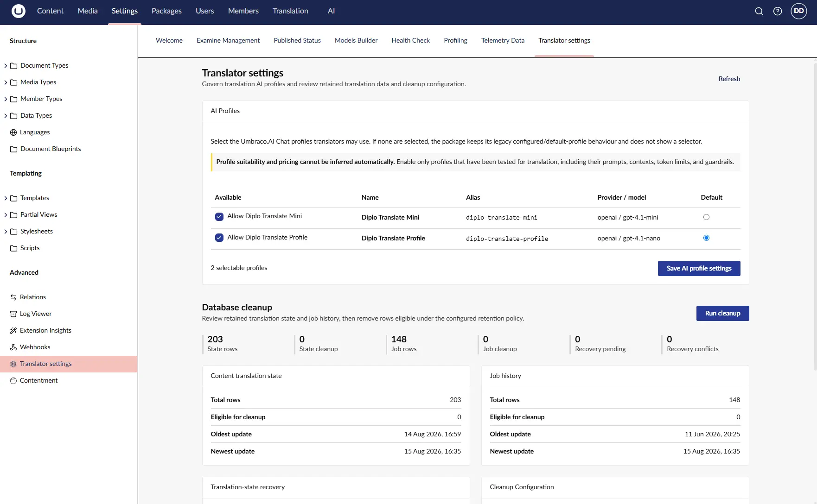
Task: Open the Members section
Action: click(x=243, y=11)
